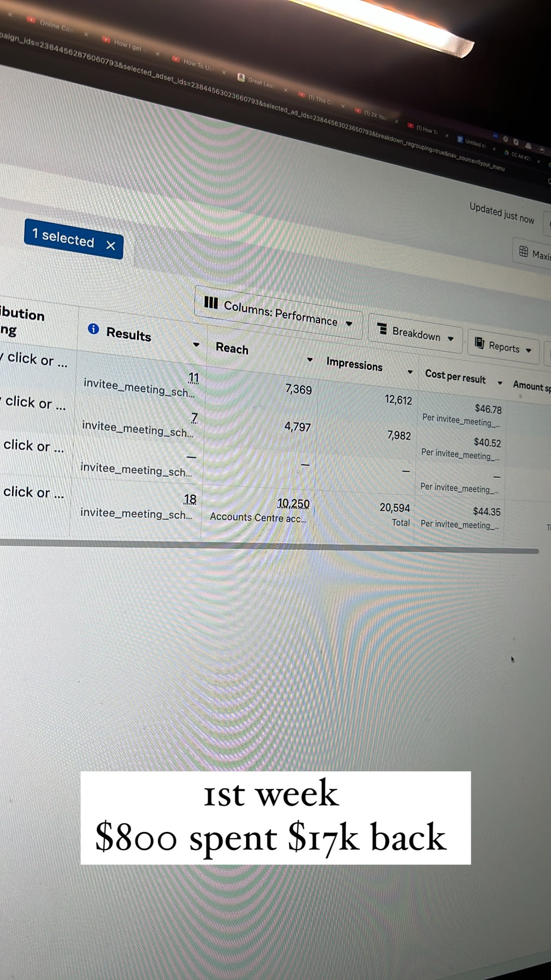This screenshot has width=551, height=980.
Task: Click the Impressions column header label
Action: (354, 364)
